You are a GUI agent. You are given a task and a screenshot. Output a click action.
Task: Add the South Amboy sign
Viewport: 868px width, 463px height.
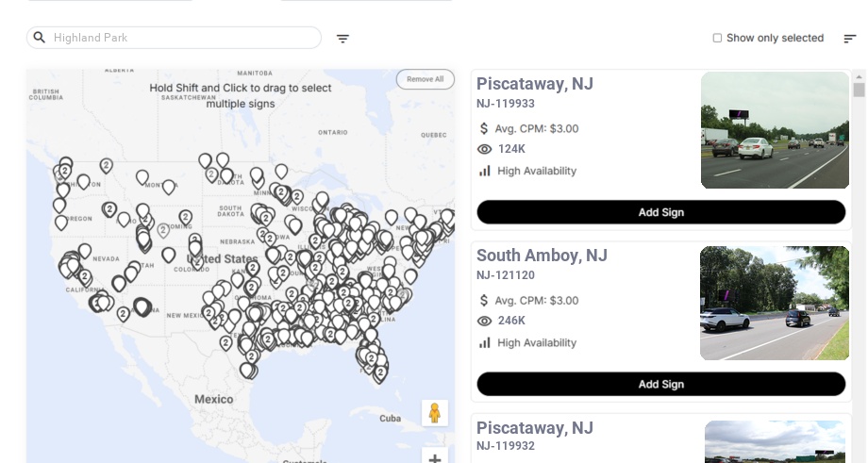point(660,385)
